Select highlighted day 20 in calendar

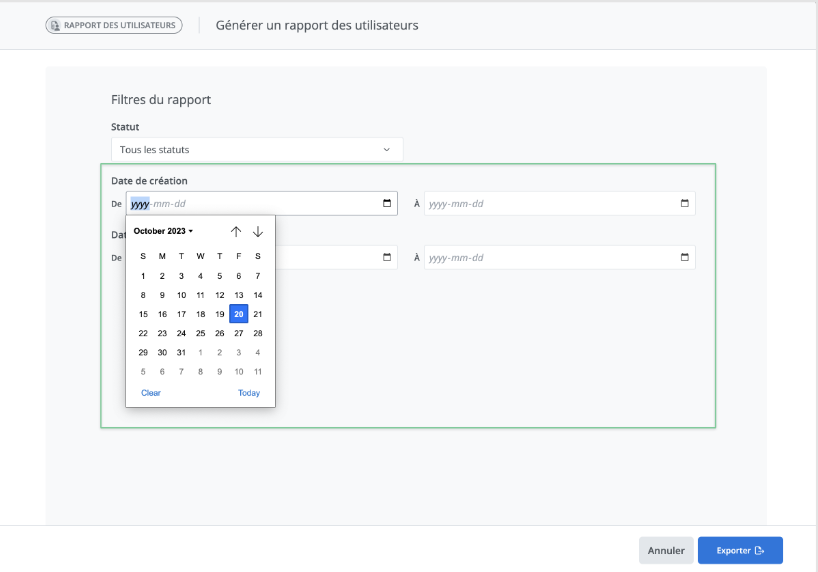click(238, 314)
